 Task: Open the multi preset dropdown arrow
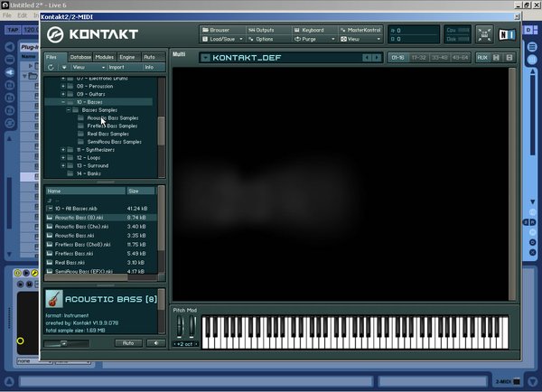[205, 58]
